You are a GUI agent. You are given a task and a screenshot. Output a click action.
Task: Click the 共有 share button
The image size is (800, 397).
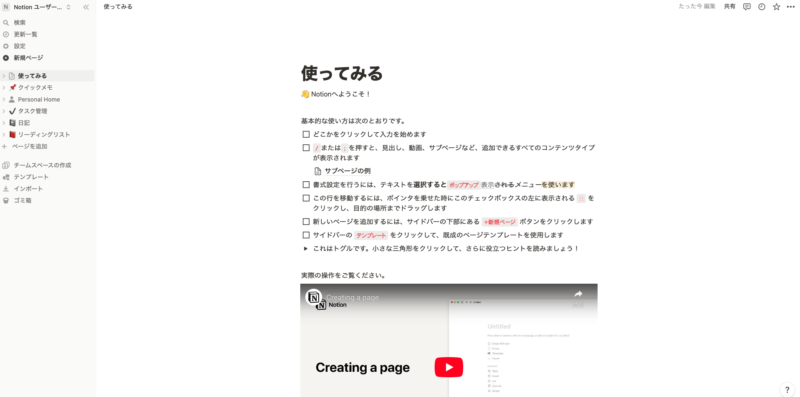[x=730, y=7]
